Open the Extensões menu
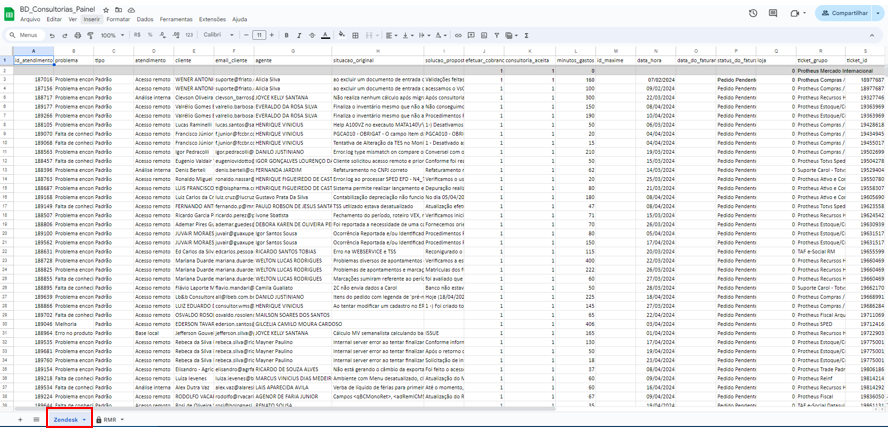Viewport: 888px width, 429px height. (212, 19)
